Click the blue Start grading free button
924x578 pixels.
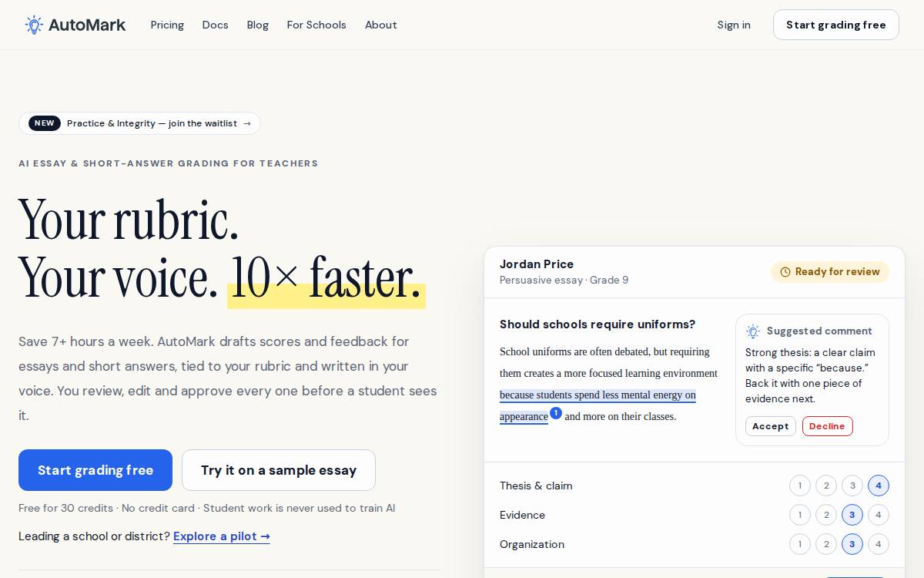click(95, 470)
